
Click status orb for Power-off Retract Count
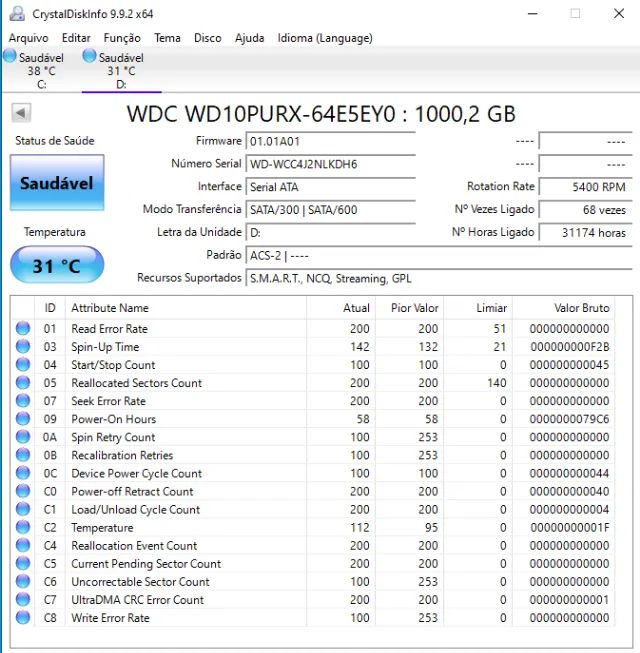click(x=23, y=491)
